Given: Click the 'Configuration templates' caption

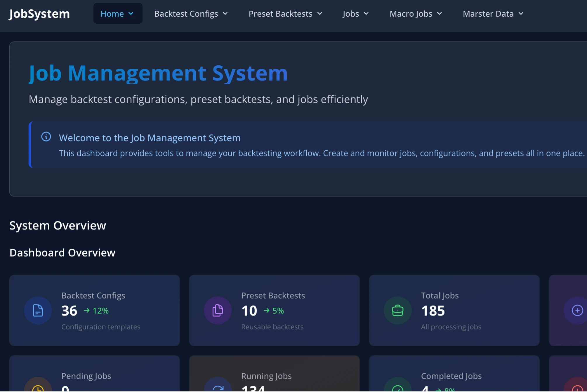Looking at the screenshot, I should point(101,327).
